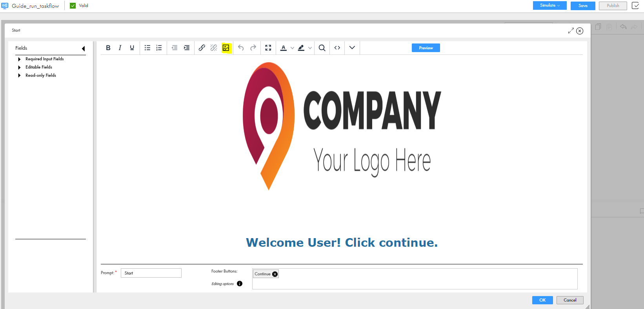Expand Required Input Fields tree node
The width and height of the screenshot is (644, 309).
click(x=19, y=59)
